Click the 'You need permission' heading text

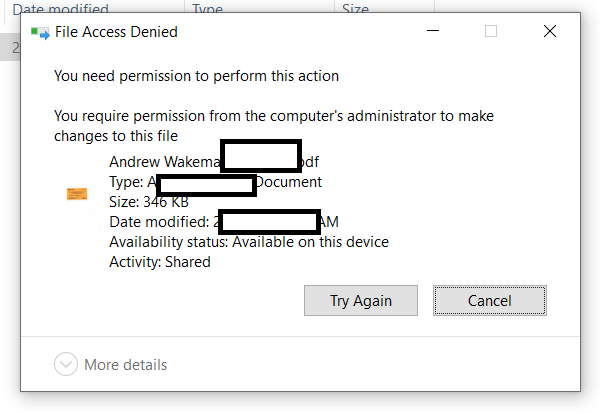(196, 76)
